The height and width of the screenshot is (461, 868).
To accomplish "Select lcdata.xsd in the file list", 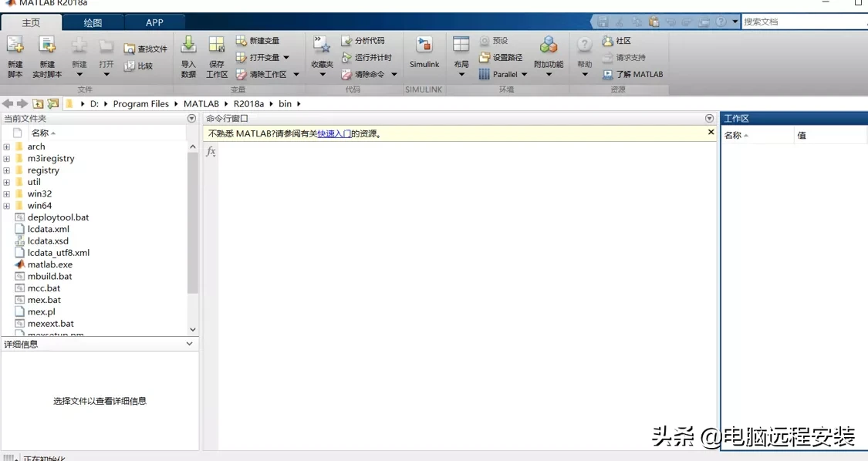I will tap(48, 241).
